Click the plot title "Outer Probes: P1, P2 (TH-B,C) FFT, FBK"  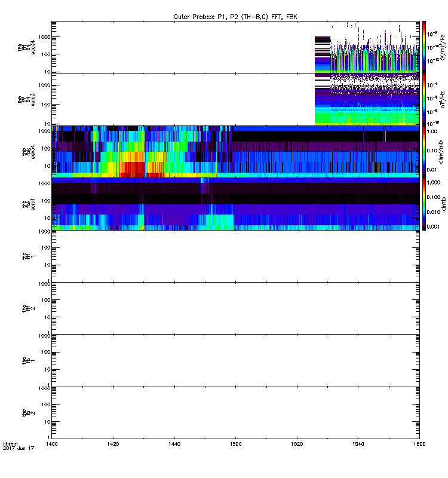235,17
